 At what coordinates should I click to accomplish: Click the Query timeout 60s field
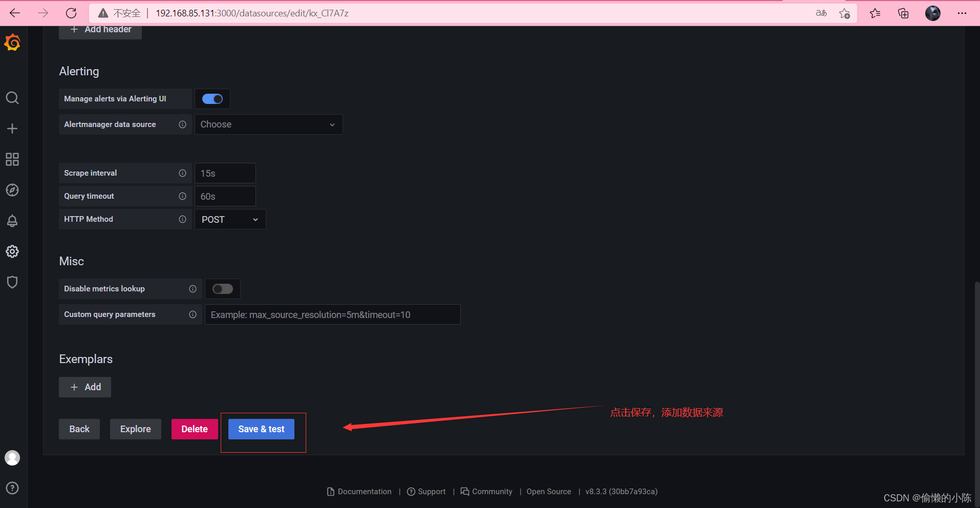pyautogui.click(x=225, y=196)
